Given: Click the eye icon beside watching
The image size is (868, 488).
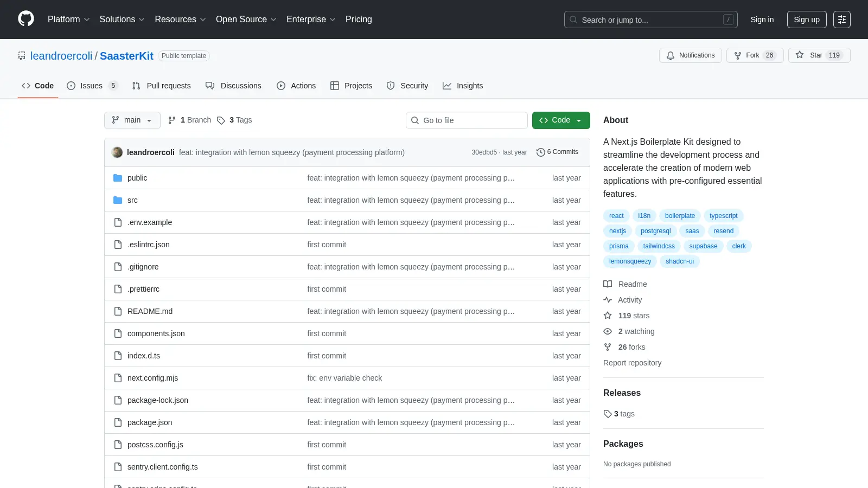Looking at the screenshot, I should pos(608,331).
